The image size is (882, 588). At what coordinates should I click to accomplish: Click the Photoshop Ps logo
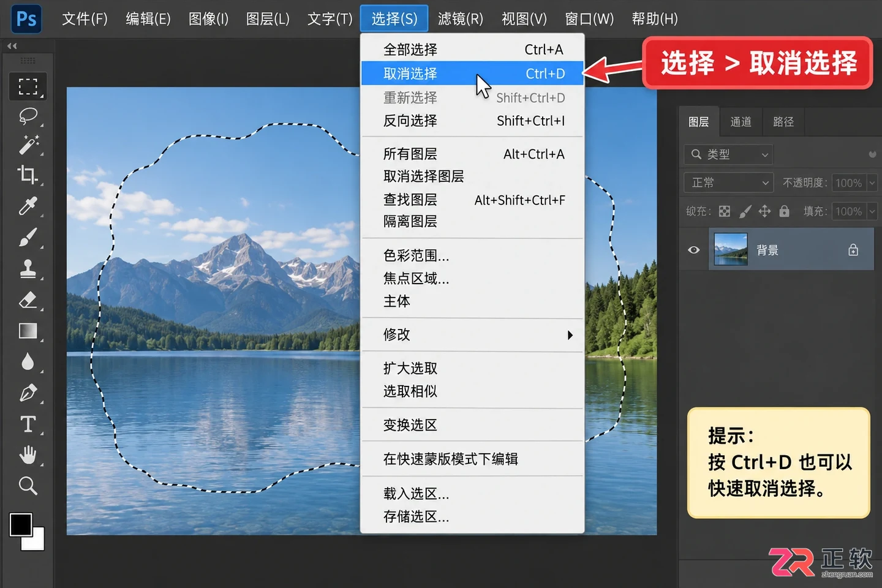click(26, 19)
